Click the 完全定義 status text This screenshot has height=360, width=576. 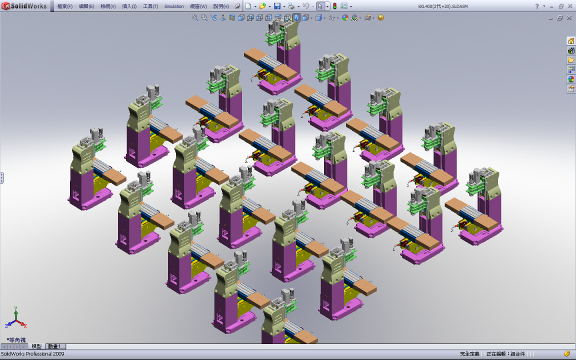point(469,354)
